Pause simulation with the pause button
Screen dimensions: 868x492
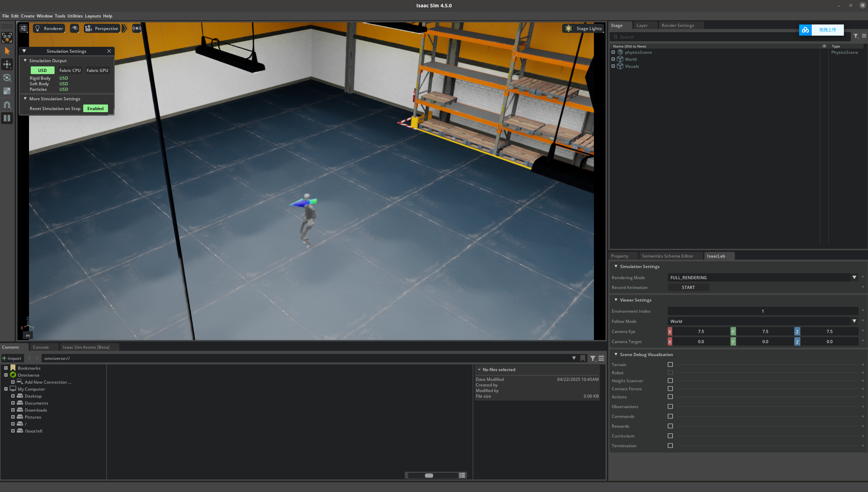pos(7,118)
